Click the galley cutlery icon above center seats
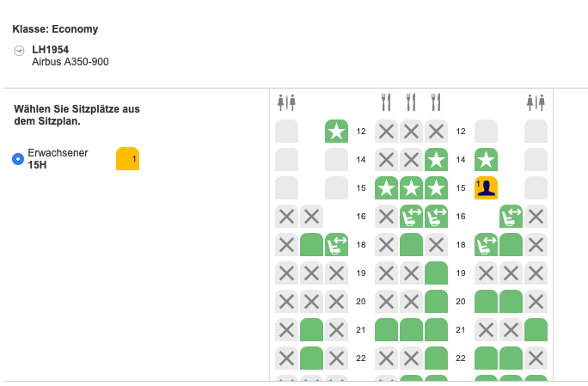This screenshot has width=588, height=386. [411, 103]
